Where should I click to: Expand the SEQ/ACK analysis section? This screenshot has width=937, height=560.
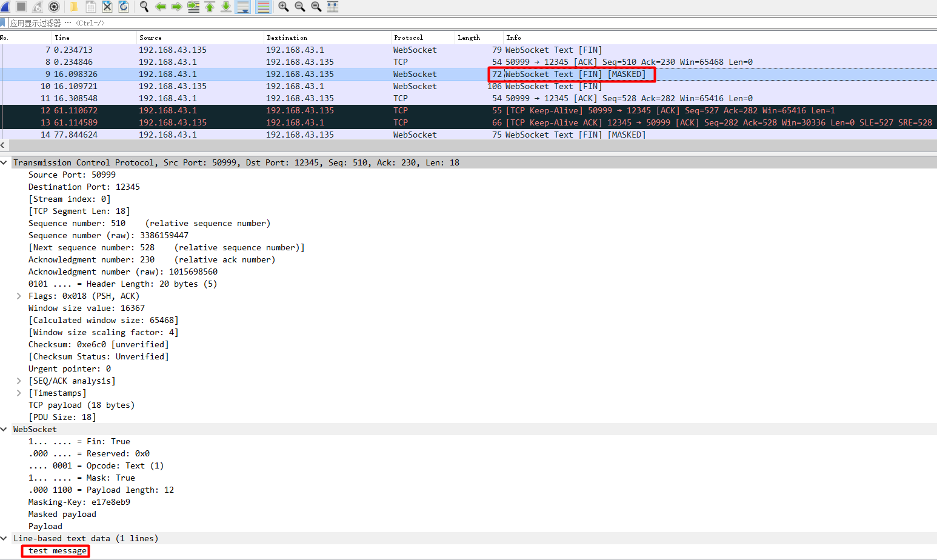[18, 381]
